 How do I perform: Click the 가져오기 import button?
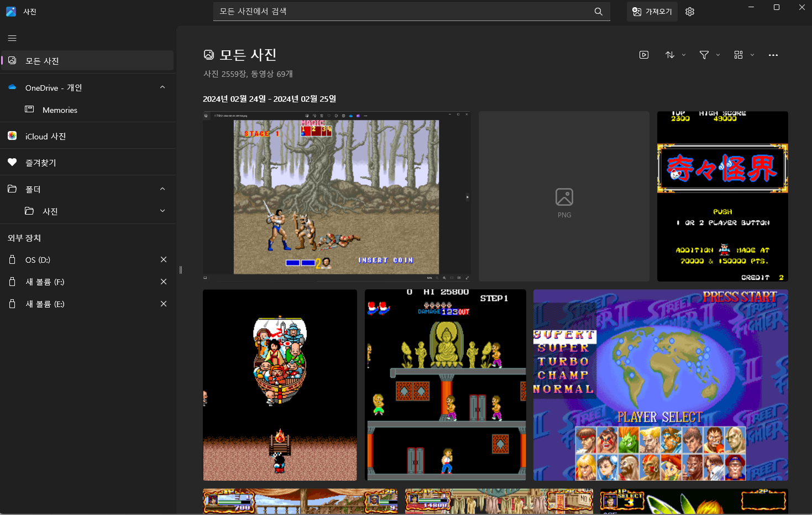pyautogui.click(x=652, y=12)
